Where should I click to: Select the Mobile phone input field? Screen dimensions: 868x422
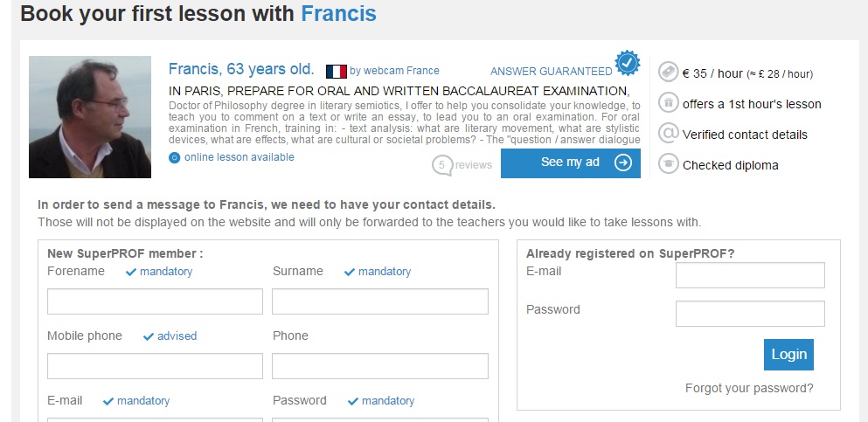[x=155, y=366]
